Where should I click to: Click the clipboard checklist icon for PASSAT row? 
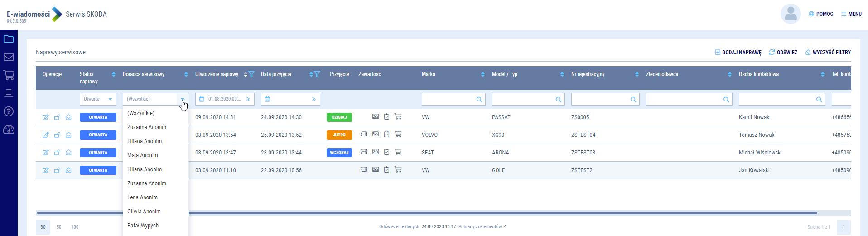(x=386, y=117)
